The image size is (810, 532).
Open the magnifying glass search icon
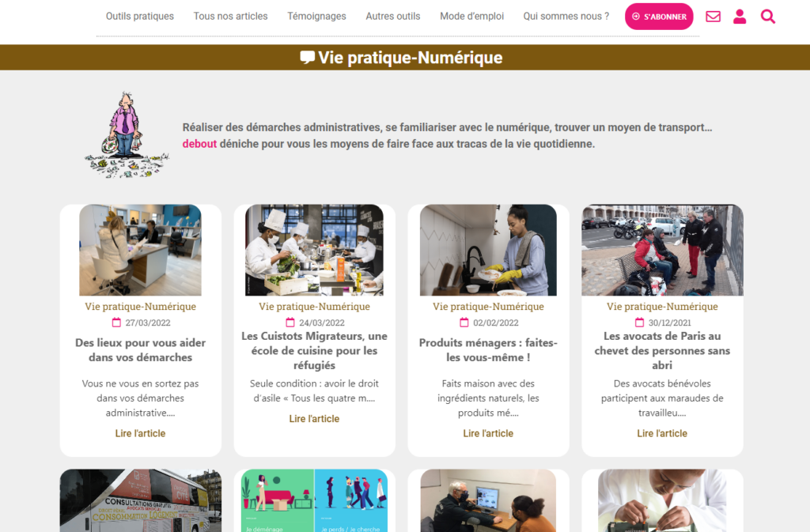pyautogui.click(x=768, y=17)
